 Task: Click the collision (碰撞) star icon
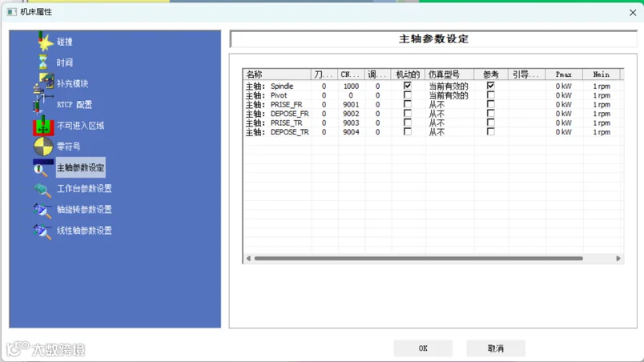point(45,42)
